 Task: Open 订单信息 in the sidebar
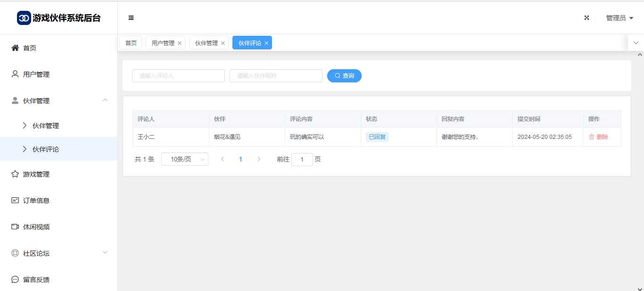(x=36, y=201)
